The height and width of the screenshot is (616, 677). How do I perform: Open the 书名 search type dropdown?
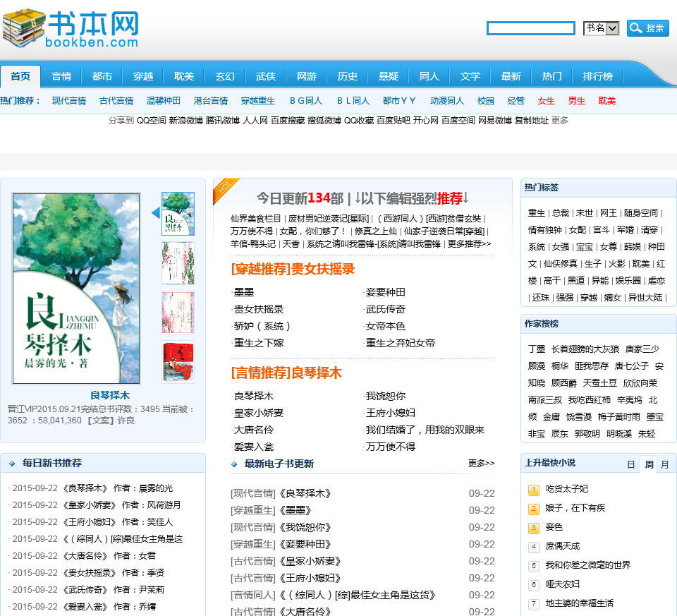[601, 28]
